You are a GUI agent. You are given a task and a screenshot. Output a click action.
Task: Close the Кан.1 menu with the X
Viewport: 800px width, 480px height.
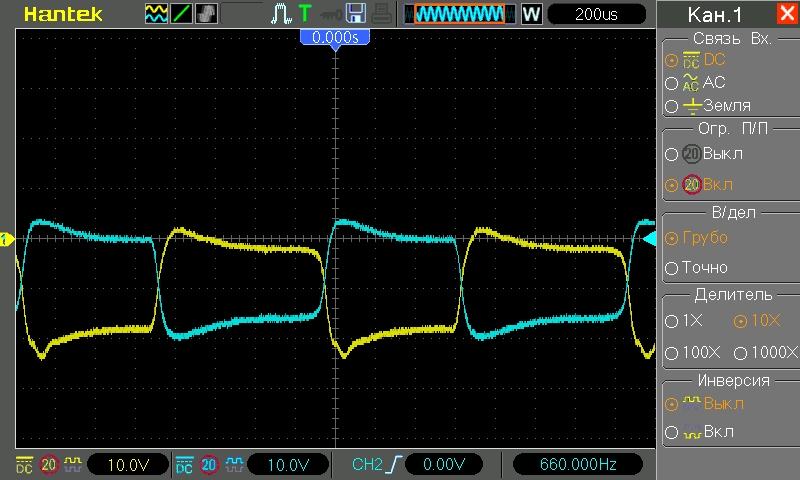click(785, 14)
